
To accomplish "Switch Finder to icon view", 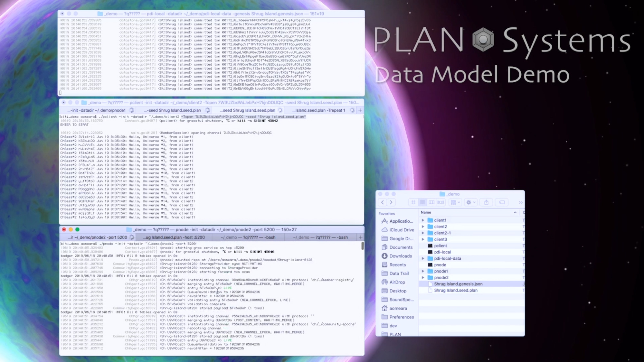I will 413,202.
